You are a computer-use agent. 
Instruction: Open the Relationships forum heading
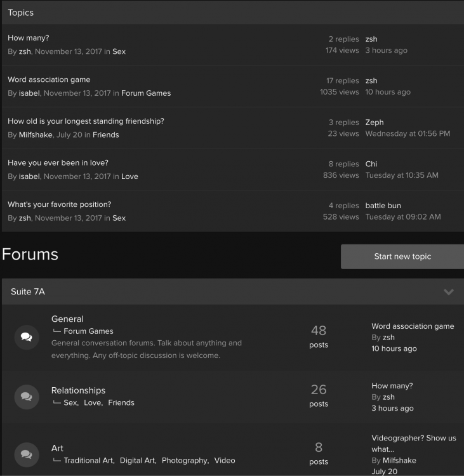(78, 390)
